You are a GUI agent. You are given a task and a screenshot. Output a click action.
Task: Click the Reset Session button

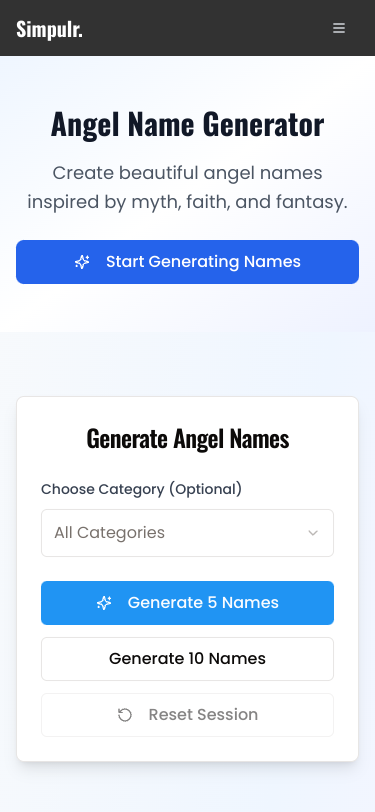click(188, 715)
